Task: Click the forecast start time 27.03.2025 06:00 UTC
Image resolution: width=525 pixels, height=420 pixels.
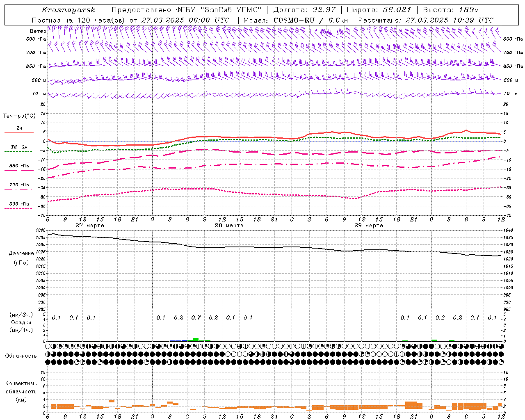Action: [x=185, y=20]
